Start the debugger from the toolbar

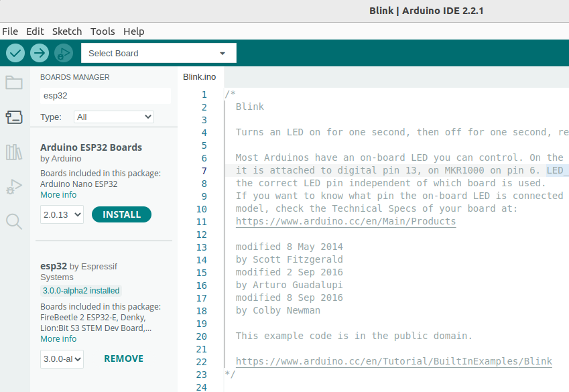coord(64,53)
